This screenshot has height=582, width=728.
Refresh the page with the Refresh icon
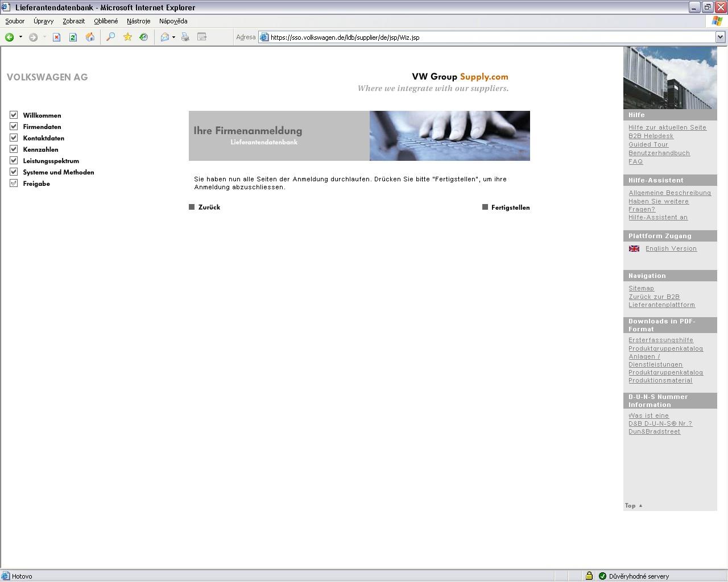[x=73, y=37]
